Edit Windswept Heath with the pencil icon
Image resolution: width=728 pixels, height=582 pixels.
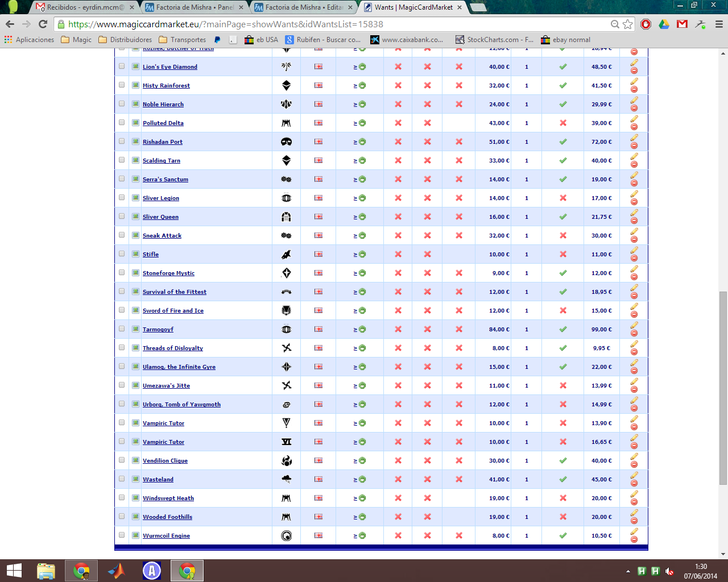(x=634, y=494)
